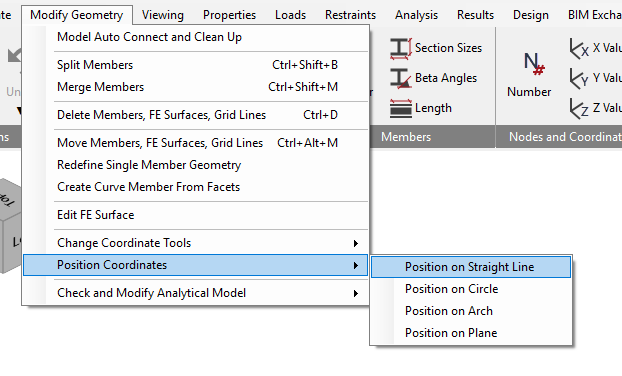
Task: Click the node Number icon
Action: (534, 64)
